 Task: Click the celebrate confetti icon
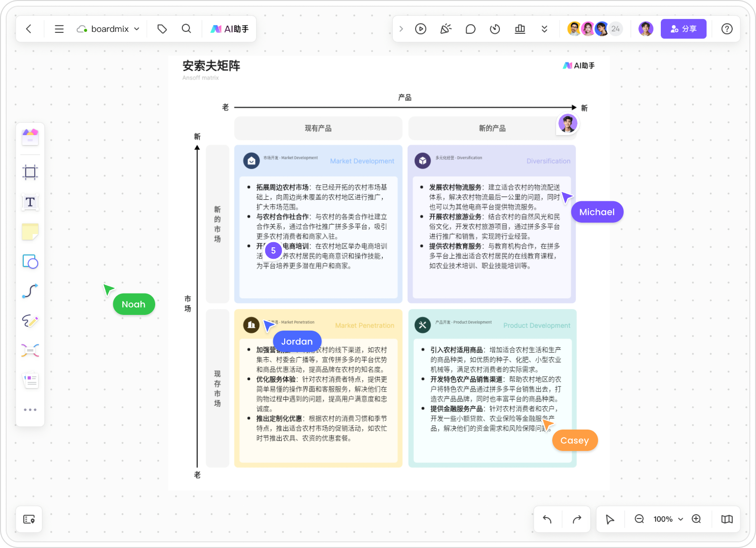[x=446, y=29]
